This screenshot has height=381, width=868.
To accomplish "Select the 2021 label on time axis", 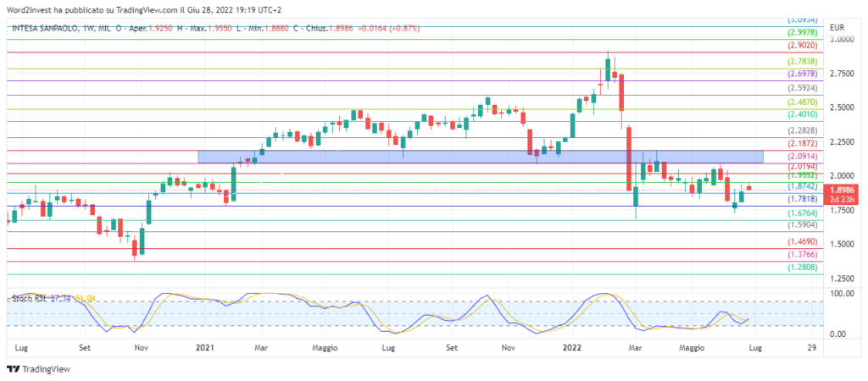I will [x=204, y=347].
